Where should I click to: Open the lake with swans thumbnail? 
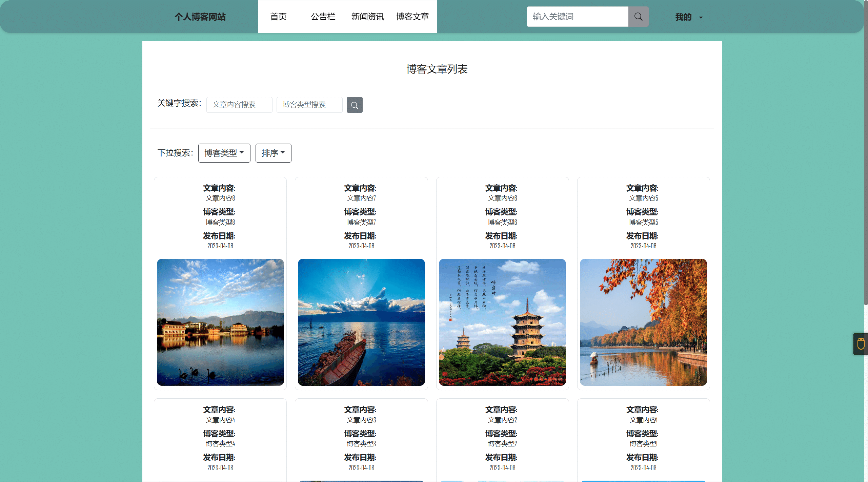[220, 322]
